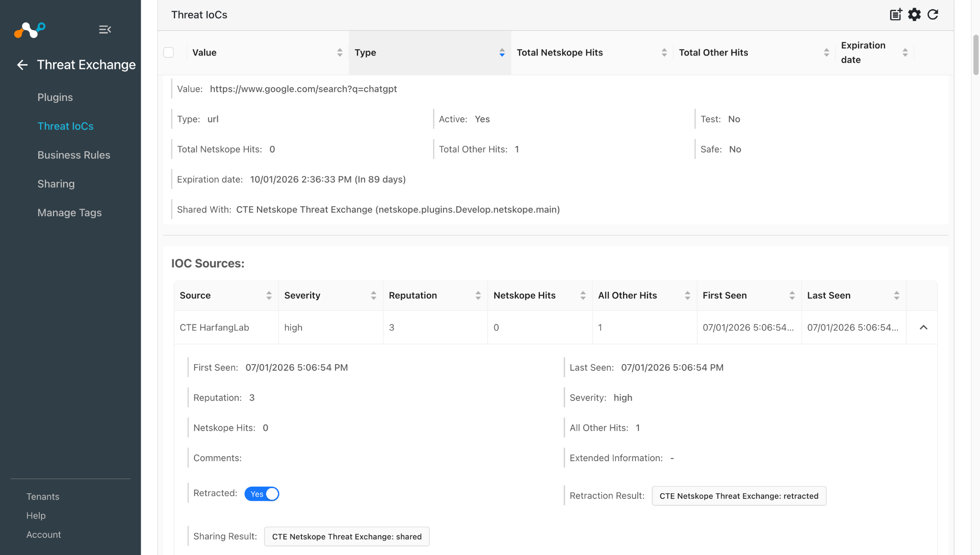This screenshot has height=555, width=980.
Task: Sort by Expiration date arrows
Action: [905, 53]
